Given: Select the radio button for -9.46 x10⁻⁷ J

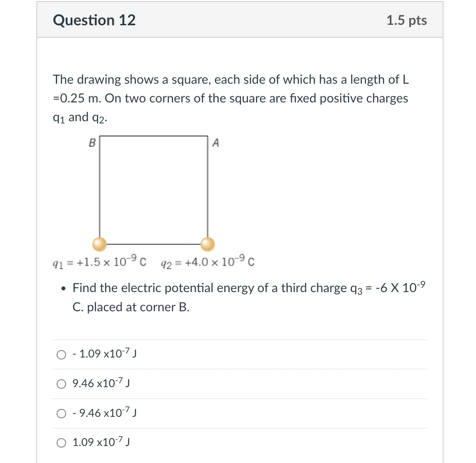Looking at the screenshot, I should pyautogui.click(x=61, y=413).
